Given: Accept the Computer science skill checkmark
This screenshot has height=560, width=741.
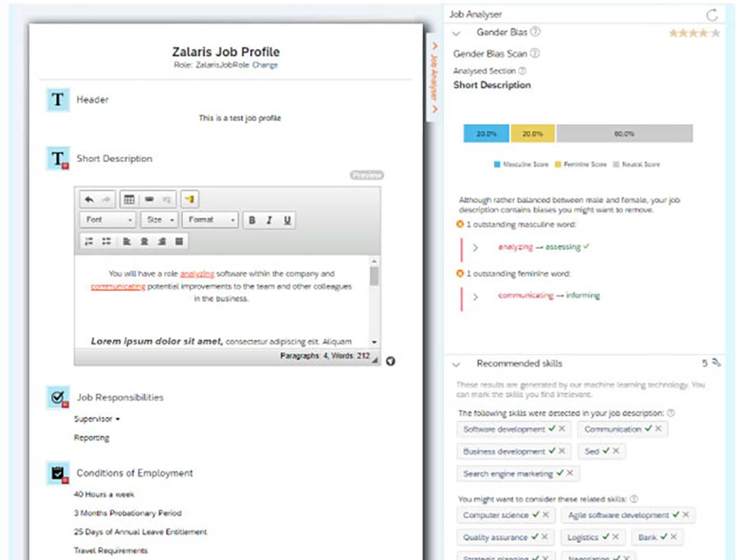Looking at the screenshot, I should tap(536, 514).
